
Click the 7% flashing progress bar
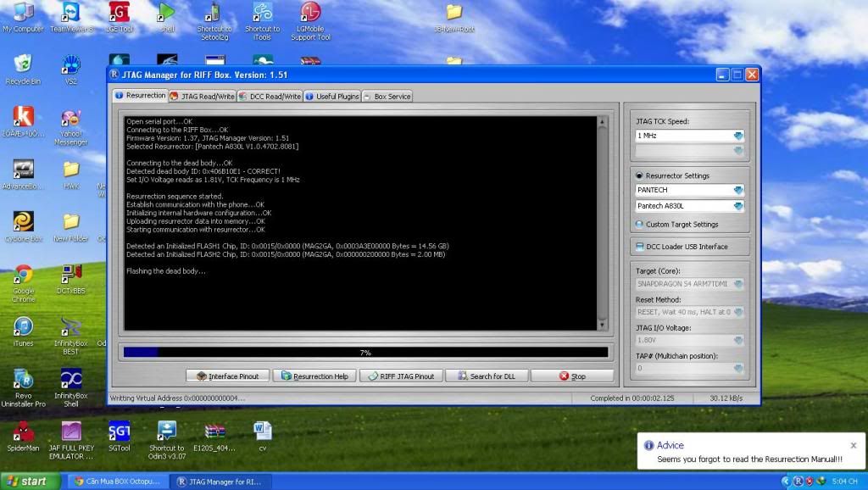[365, 352]
